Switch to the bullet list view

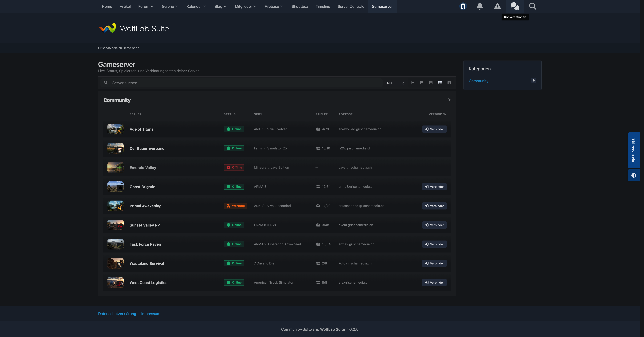pyautogui.click(x=440, y=83)
